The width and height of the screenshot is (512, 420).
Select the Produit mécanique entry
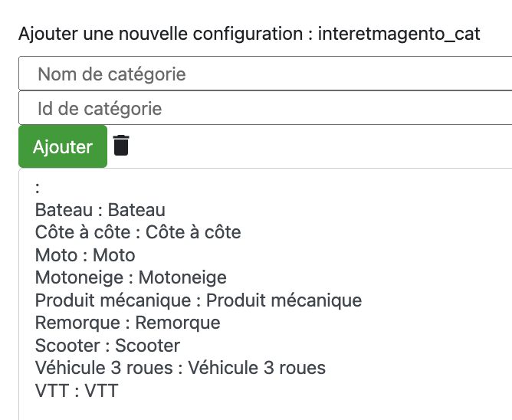point(199,300)
